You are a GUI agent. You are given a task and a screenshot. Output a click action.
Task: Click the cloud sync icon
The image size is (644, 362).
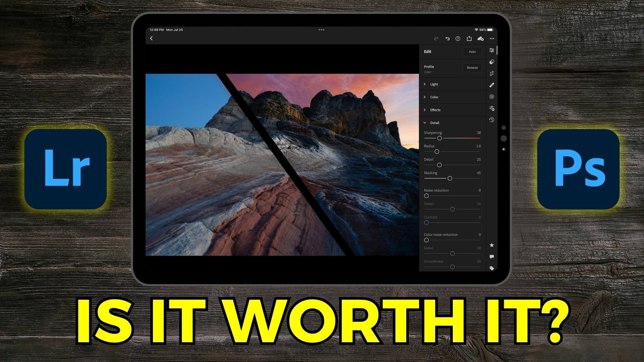point(480,39)
